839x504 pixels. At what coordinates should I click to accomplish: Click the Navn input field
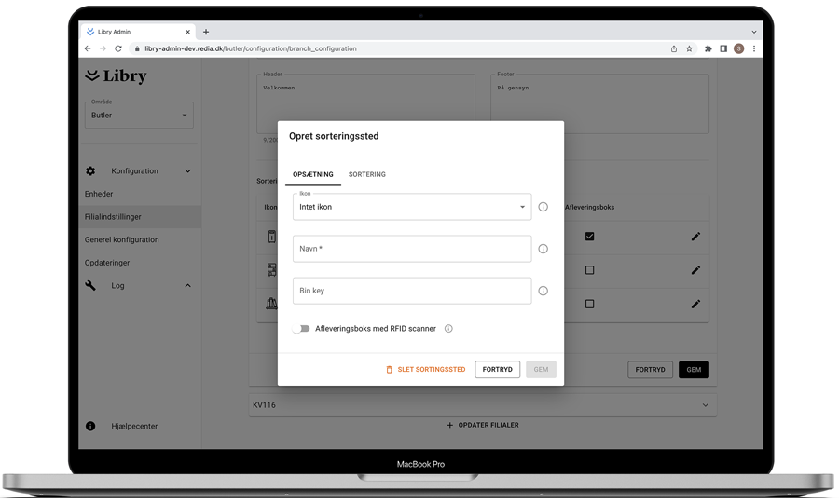tap(411, 249)
